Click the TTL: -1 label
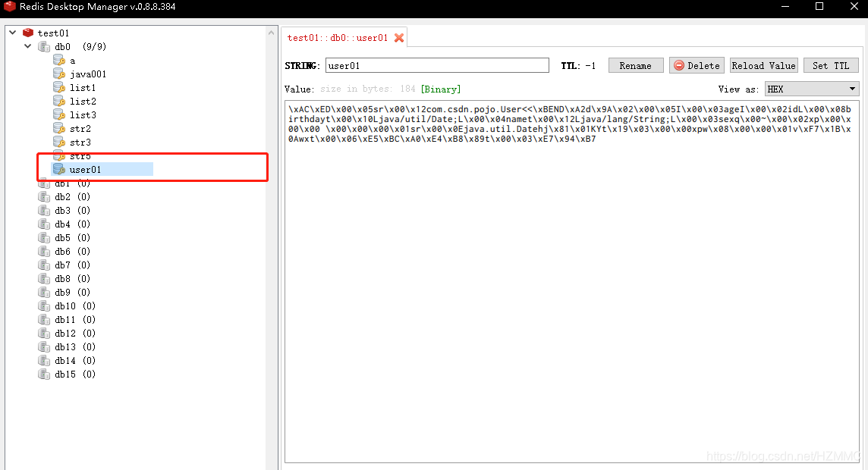Screen dimensions: 868x470 578,65
